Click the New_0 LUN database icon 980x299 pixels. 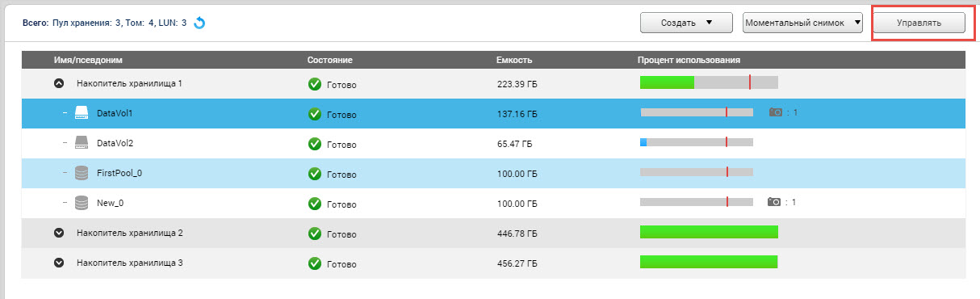coord(82,203)
